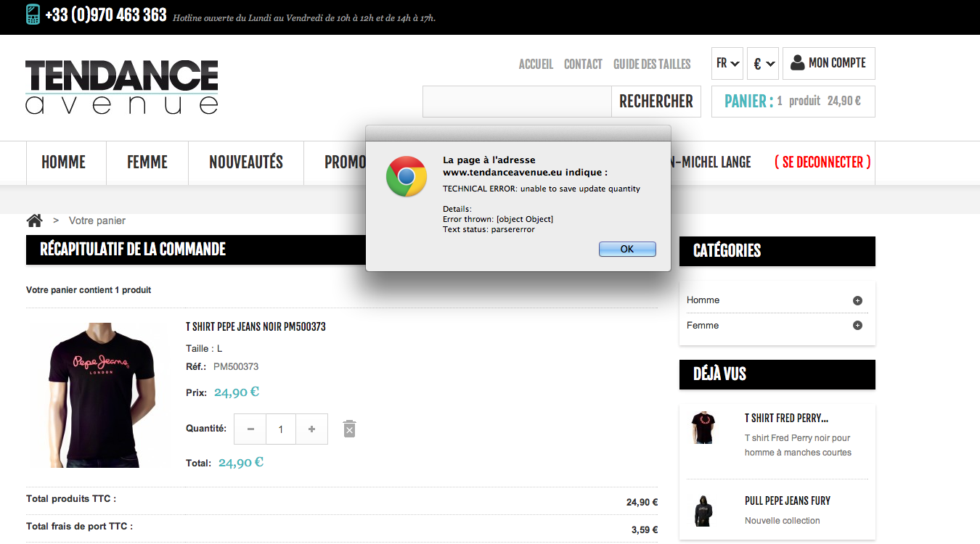Open the FR language dropdown
This screenshot has height=544, width=980.
(727, 63)
